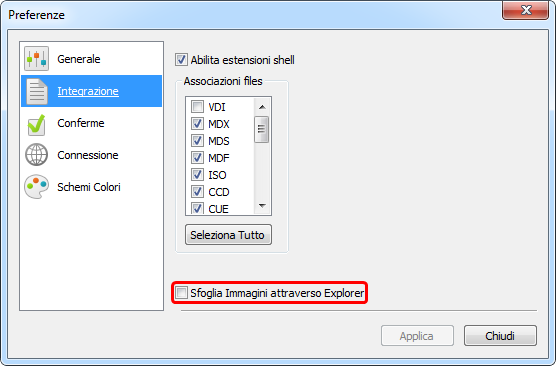This screenshot has height=366, width=556.
Task: Toggle ISO file association checkbox
Action: pyautogui.click(x=197, y=174)
